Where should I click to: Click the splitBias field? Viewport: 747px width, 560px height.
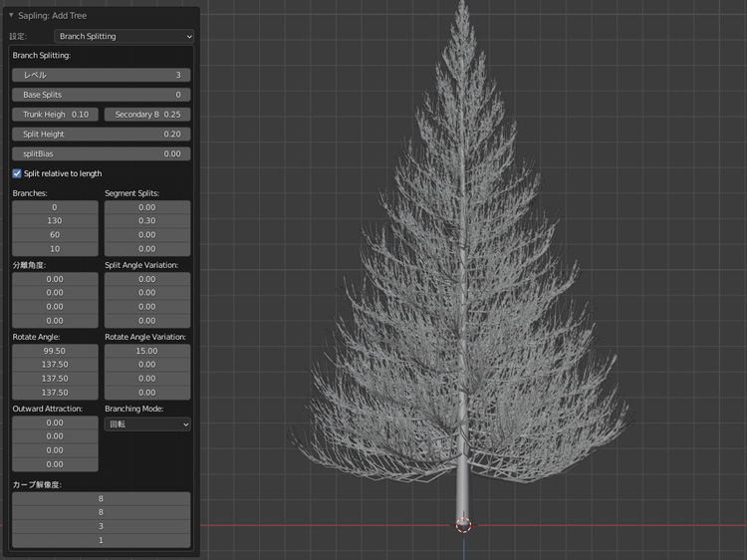tap(101, 154)
